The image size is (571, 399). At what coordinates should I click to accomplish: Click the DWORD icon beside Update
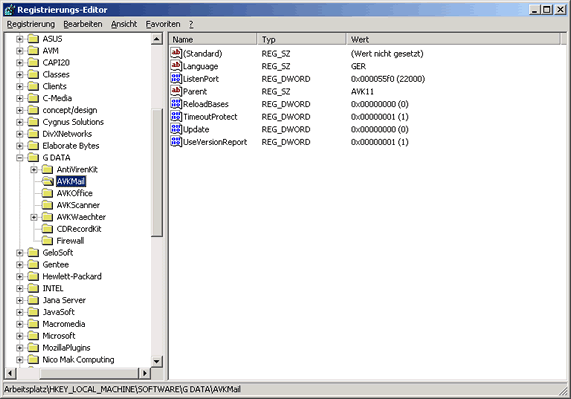click(x=176, y=129)
